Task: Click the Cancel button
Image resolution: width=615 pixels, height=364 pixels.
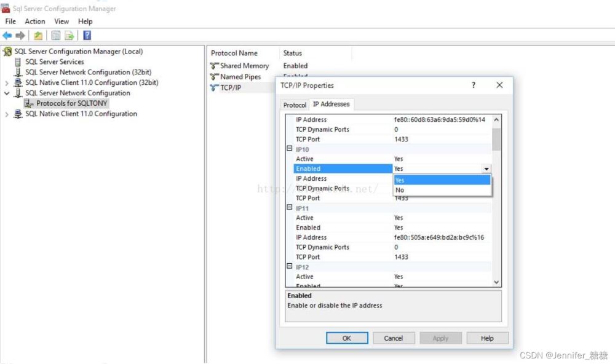Action: [x=394, y=338]
